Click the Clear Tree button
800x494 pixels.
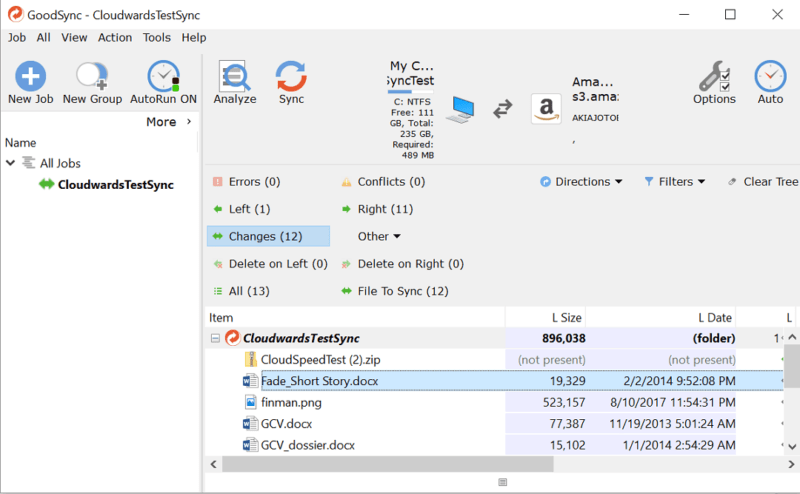763,182
